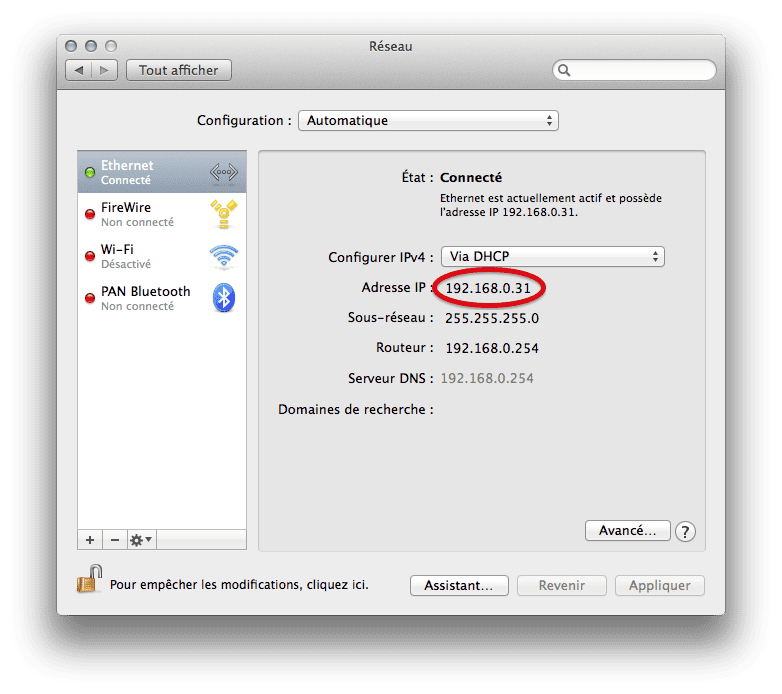Click the padlock to prevent changes
This screenshot has width=782, height=694.
89,579
